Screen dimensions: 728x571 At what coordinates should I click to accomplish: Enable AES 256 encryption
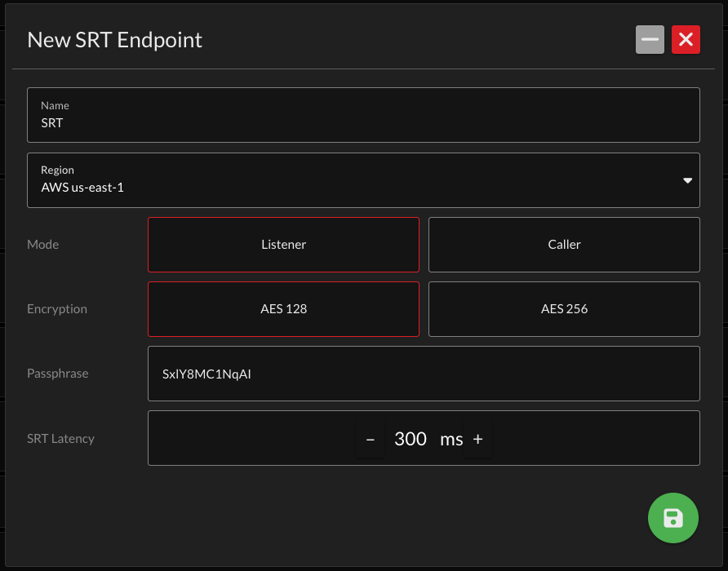564,308
